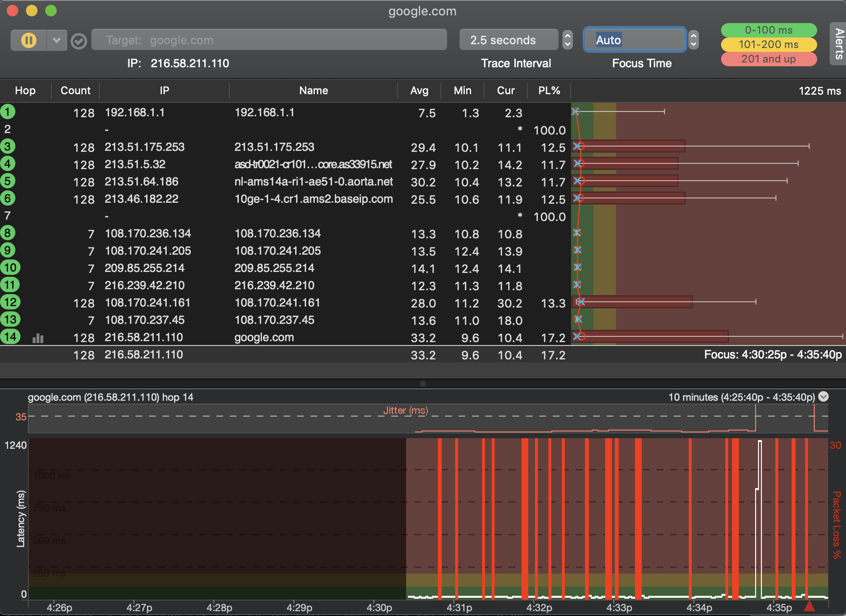Click the green 0-100 ms legend swatch

coord(768,30)
